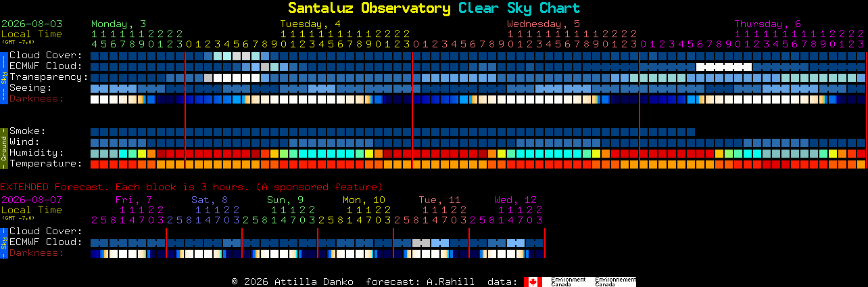
Task: Select the Seeing row label
Action: point(30,88)
